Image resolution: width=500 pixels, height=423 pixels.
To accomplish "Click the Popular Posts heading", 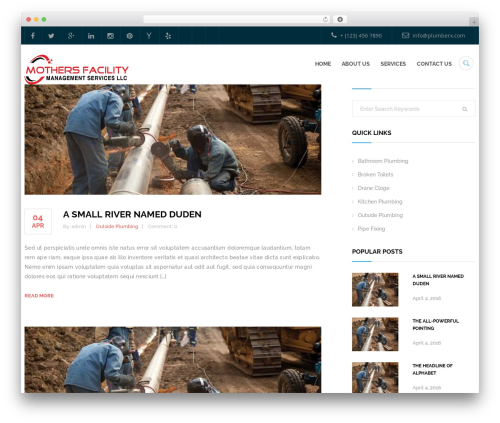I will (x=377, y=251).
